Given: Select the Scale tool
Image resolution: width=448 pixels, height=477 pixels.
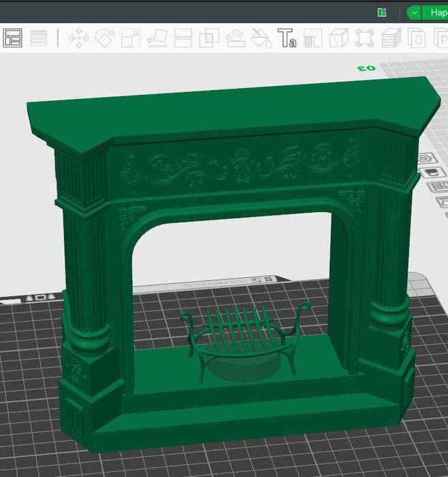Looking at the screenshot, I should (x=131, y=38).
